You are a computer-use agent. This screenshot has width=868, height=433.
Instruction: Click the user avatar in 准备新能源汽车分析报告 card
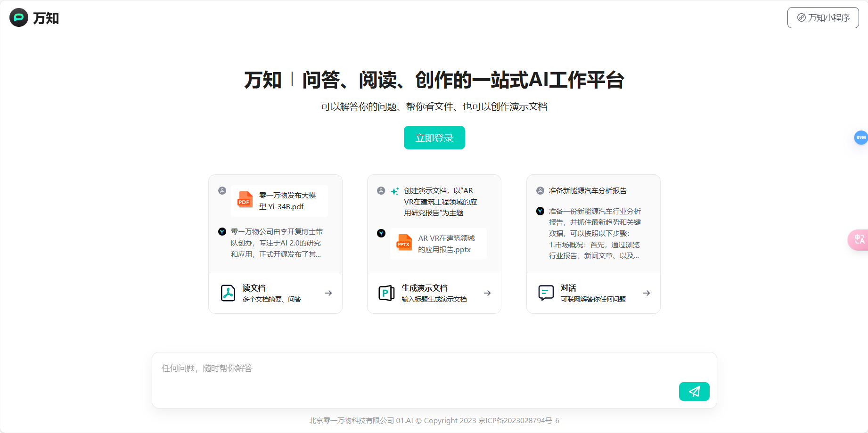click(x=539, y=190)
